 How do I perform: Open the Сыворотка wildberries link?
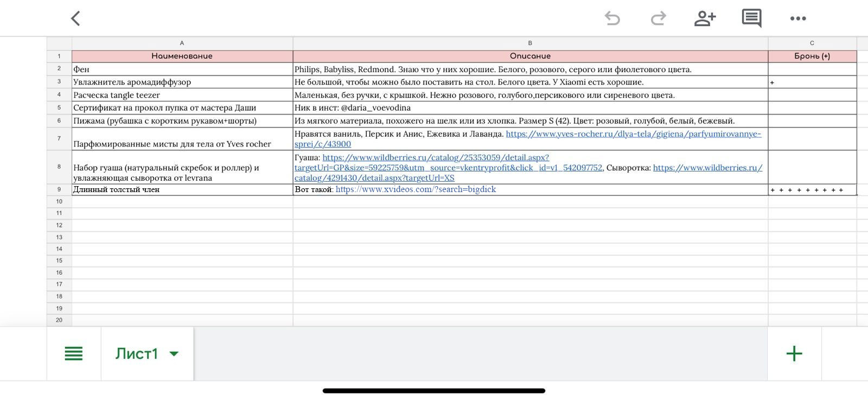pos(707,168)
